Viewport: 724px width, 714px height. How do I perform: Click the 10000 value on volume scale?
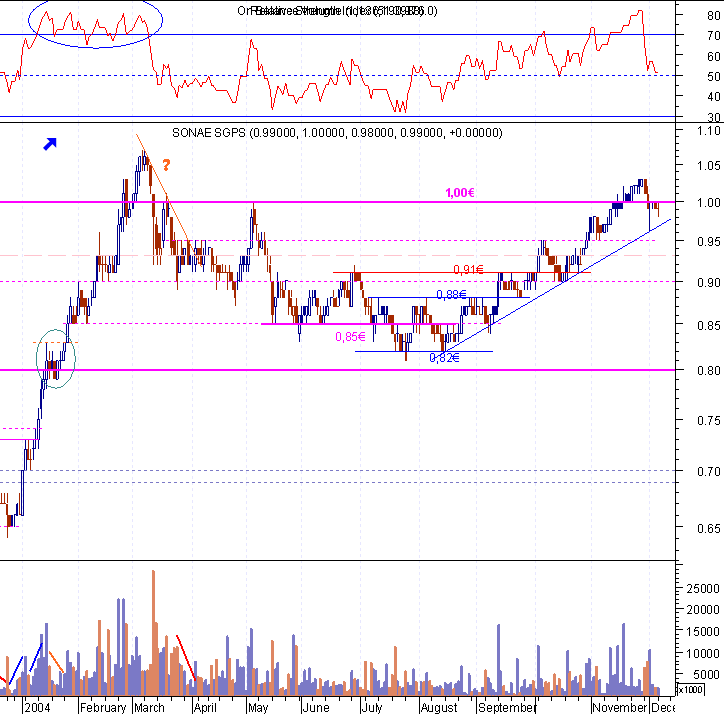click(703, 654)
